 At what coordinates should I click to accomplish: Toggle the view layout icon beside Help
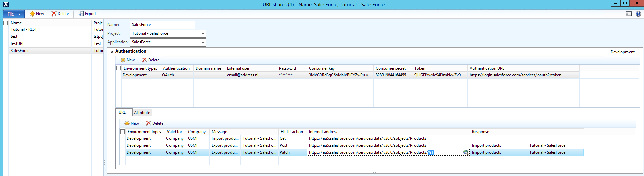pos(629,14)
